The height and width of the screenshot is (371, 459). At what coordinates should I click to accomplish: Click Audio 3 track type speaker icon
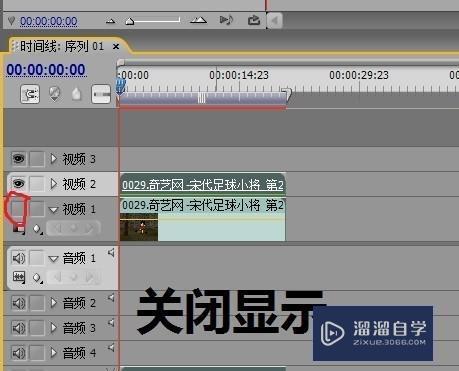[111, 323]
